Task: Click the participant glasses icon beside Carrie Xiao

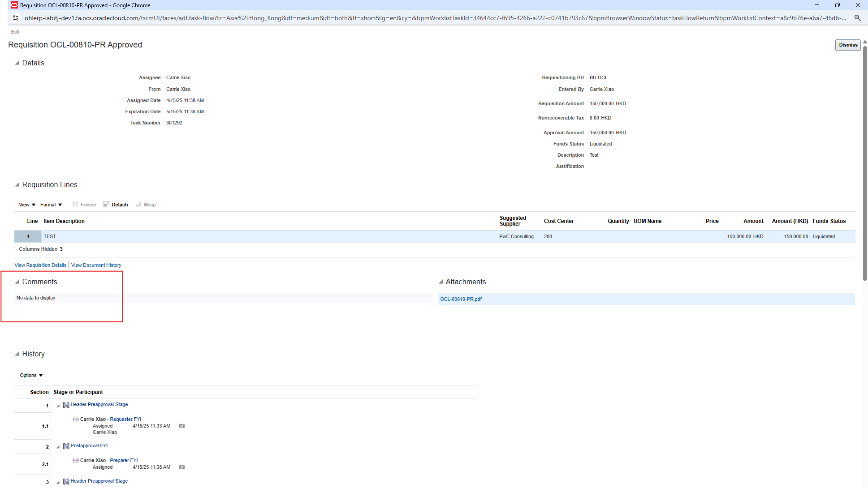Action: 75,419
